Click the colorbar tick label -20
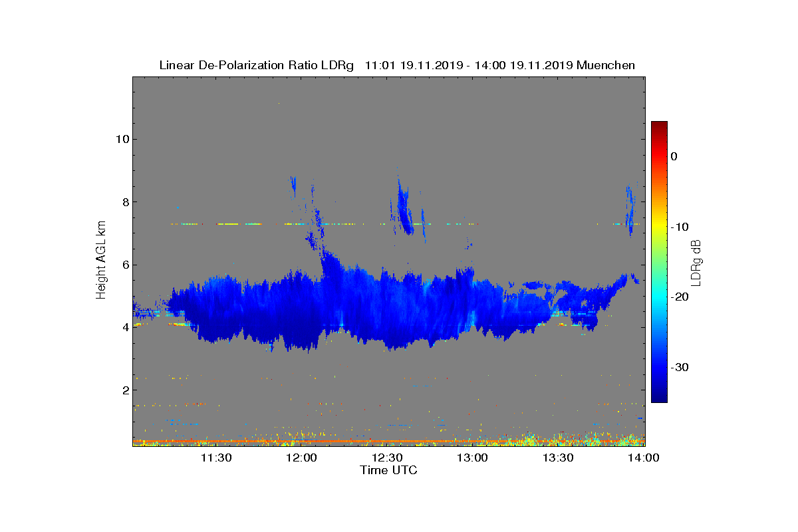 680,297
